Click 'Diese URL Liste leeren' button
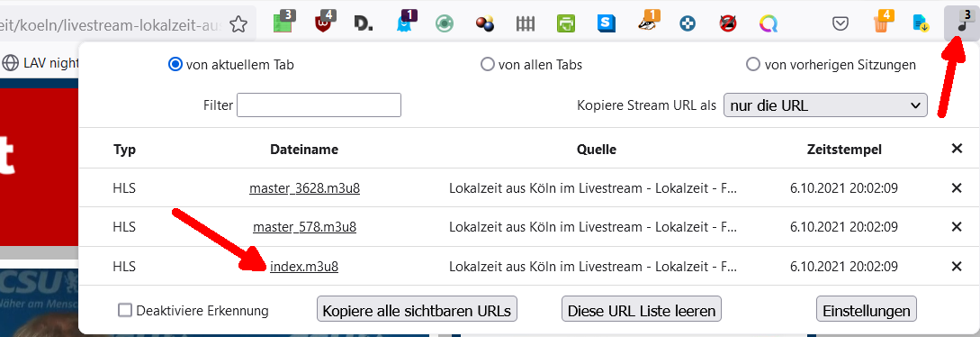The height and width of the screenshot is (337, 980). [642, 310]
